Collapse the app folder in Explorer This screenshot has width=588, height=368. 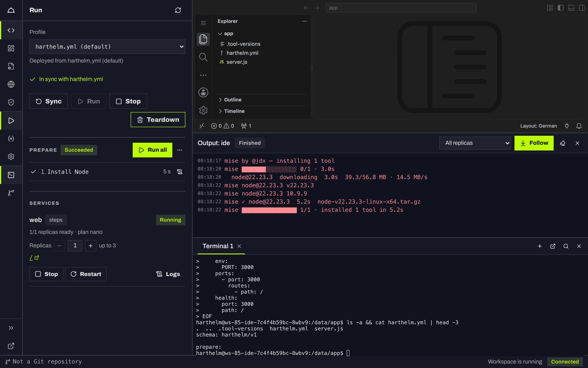(262, 33)
